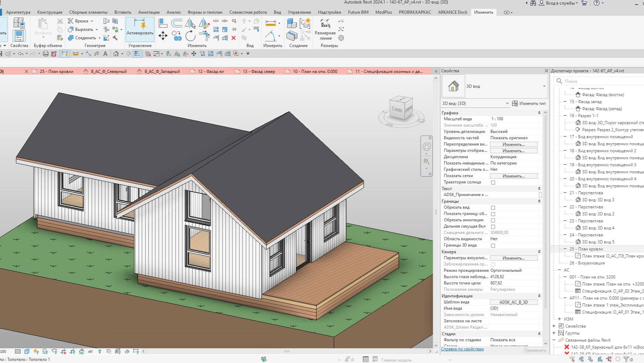This screenshot has width=644, height=363.
Task: Toggle sun path icon in view control bar
Action: tap(36, 351)
